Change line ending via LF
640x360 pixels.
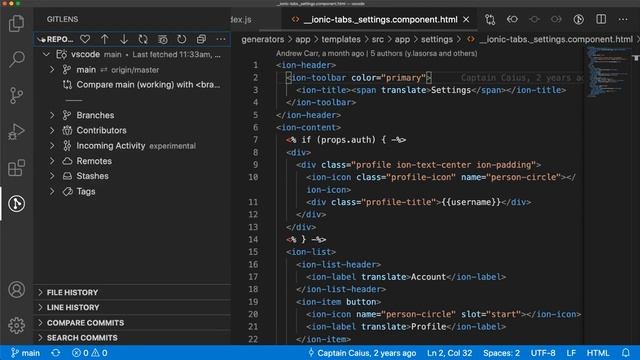point(571,353)
